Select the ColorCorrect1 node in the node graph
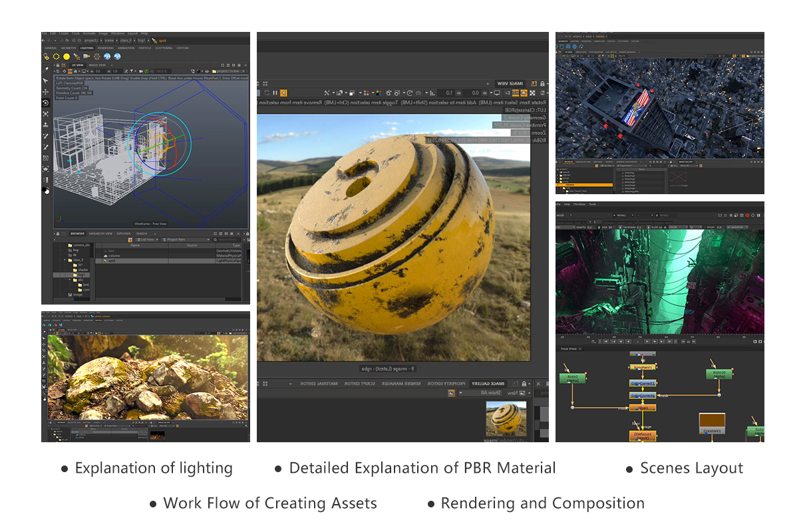The height and width of the screenshot is (532, 805). (643, 383)
